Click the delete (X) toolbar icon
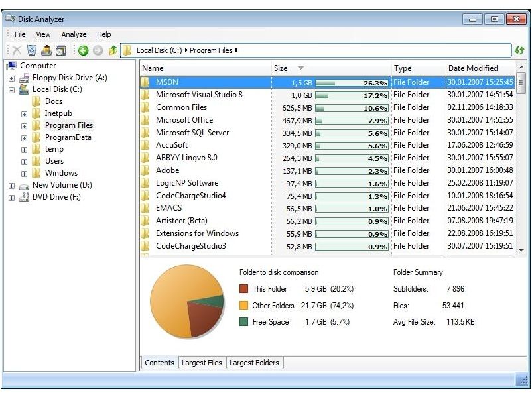Viewport: 532px width, 399px height. 17,50
